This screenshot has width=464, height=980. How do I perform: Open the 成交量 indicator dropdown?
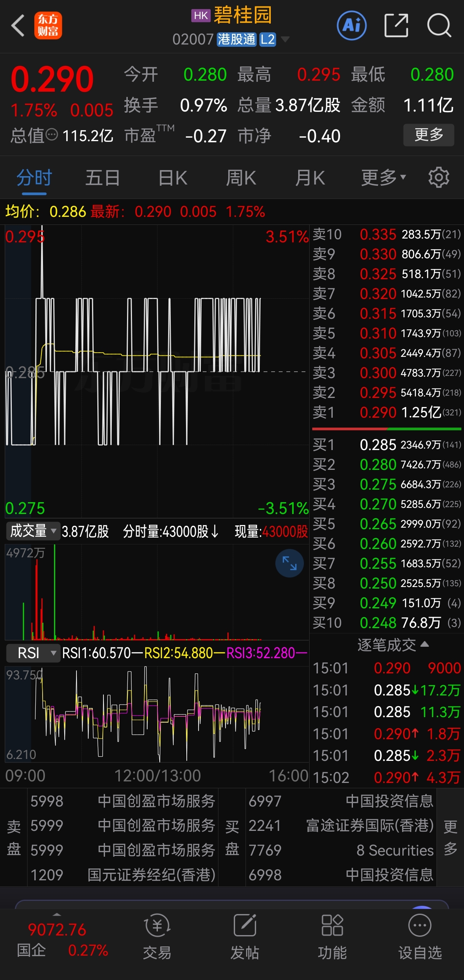coord(33,531)
